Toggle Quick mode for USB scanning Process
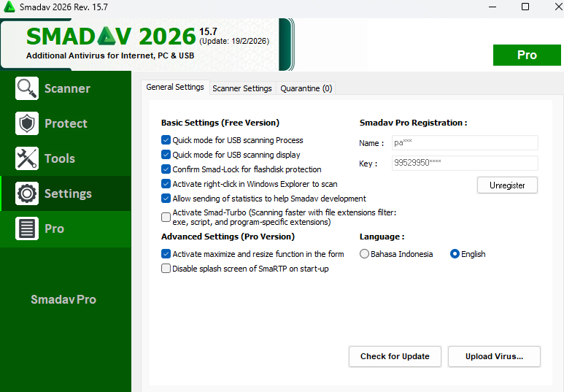Image resolution: width=564 pixels, height=392 pixels. (x=166, y=140)
